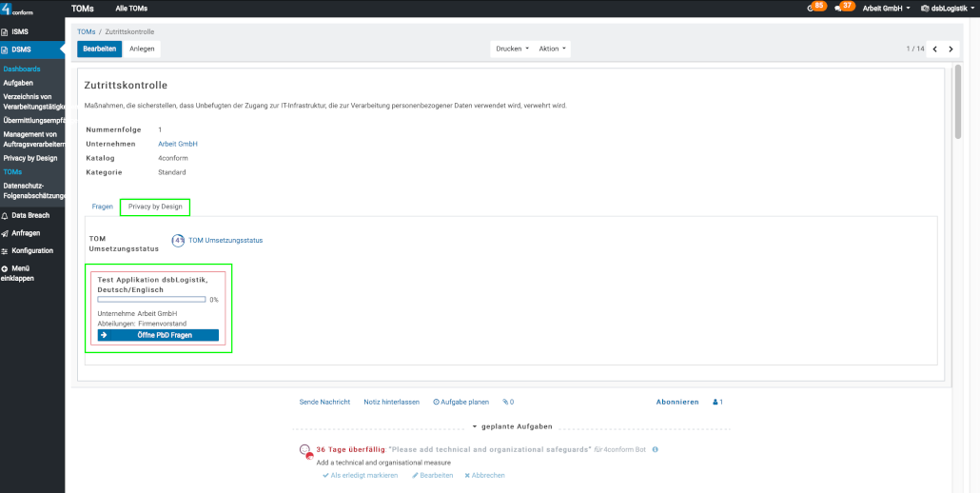Switch to the Fragen tab
This screenshot has height=493, width=980.
coord(102,207)
